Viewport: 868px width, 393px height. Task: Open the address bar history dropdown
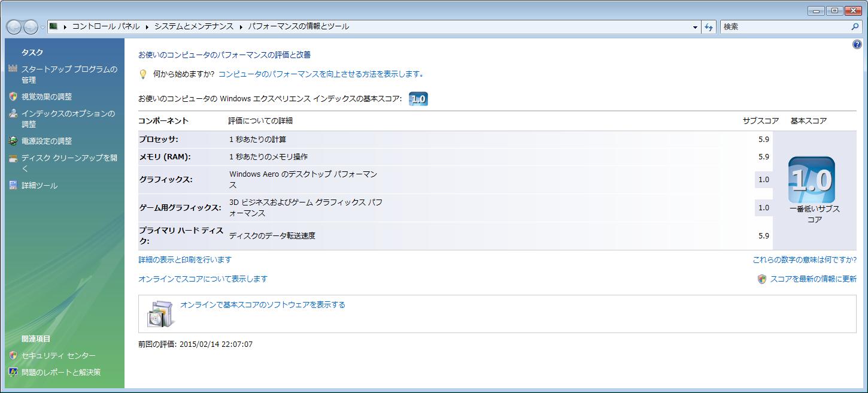[x=695, y=27]
